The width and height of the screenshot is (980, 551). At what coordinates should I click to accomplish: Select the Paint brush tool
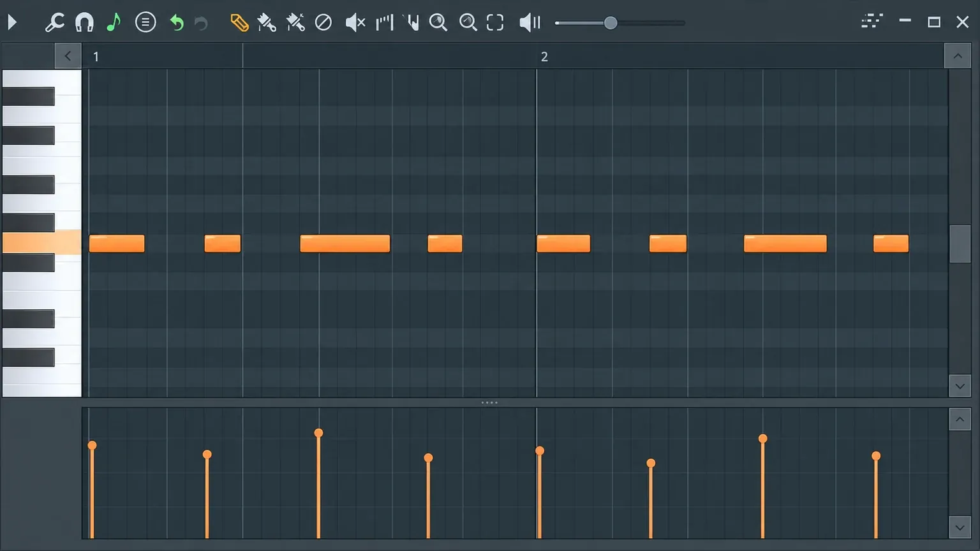pyautogui.click(x=267, y=23)
